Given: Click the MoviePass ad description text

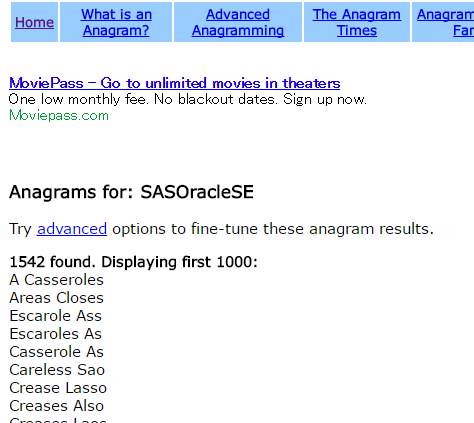Looking at the screenshot, I should pyautogui.click(x=188, y=99).
